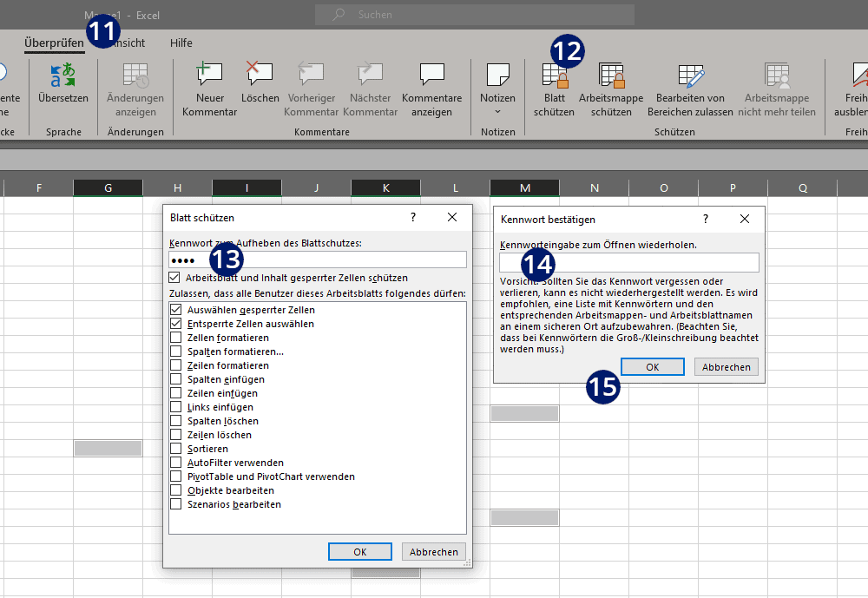Uncheck Entsperrte Zellen auswählen
868x598 pixels.
(176, 324)
